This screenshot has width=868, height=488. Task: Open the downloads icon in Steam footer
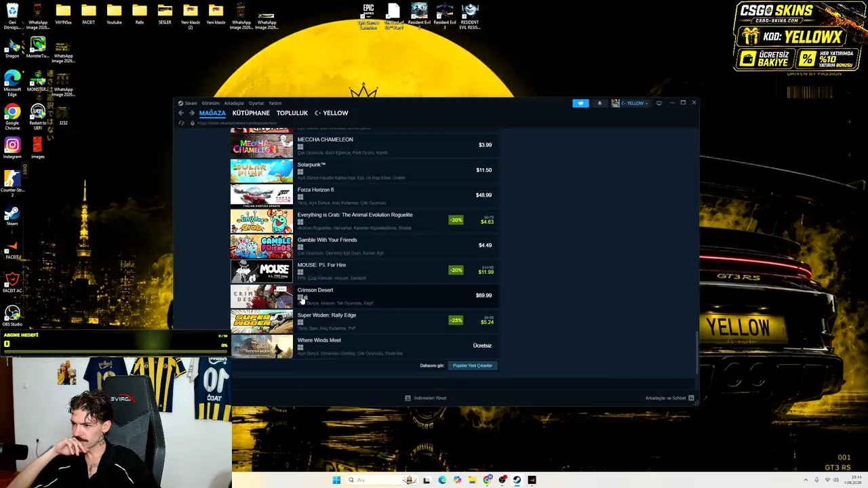coord(408,398)
